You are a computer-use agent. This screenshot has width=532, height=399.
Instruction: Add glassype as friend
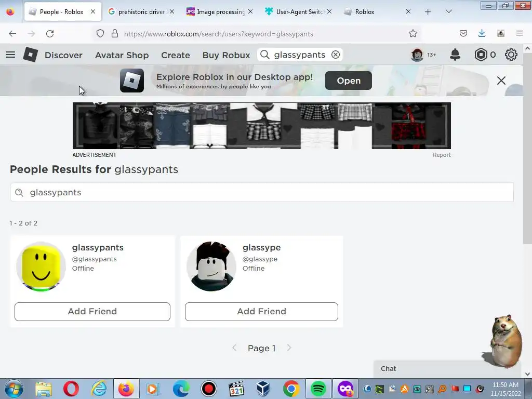click(x=261, y=312)
